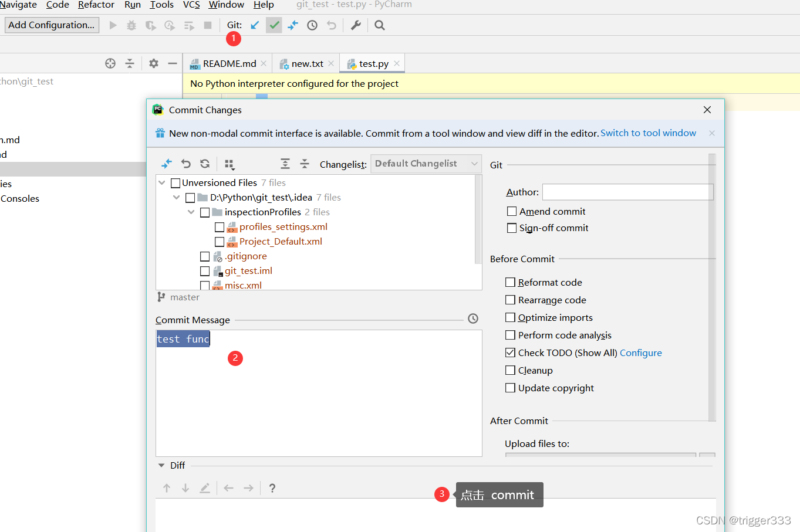The width and height of the screenshot is (800, 532).
Task: Click Expand All icon in changes toolbar
Action: coord(285,164)
